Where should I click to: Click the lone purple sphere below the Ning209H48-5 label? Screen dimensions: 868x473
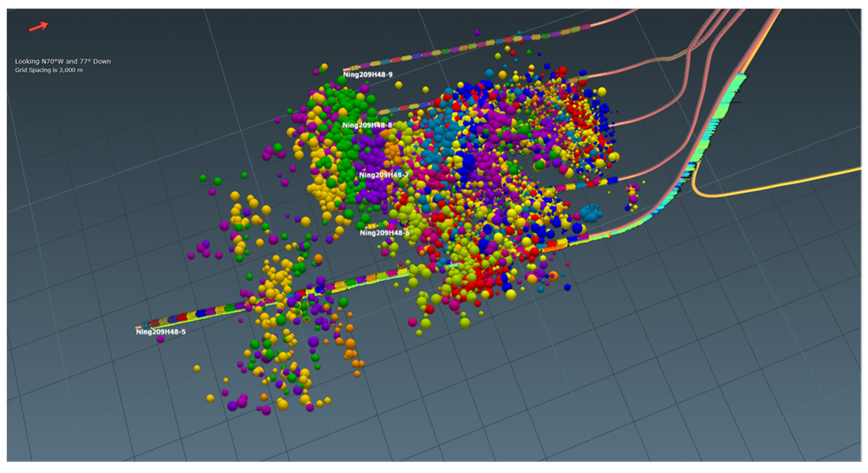pyautogui.click(x=161, y=339)
